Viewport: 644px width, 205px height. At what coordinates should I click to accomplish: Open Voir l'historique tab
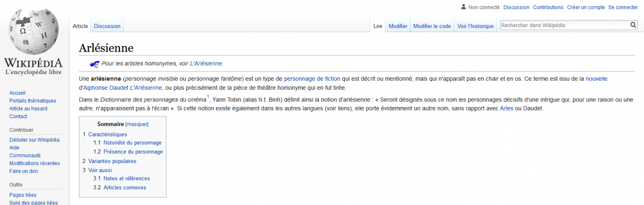click(x=475, y=26)
